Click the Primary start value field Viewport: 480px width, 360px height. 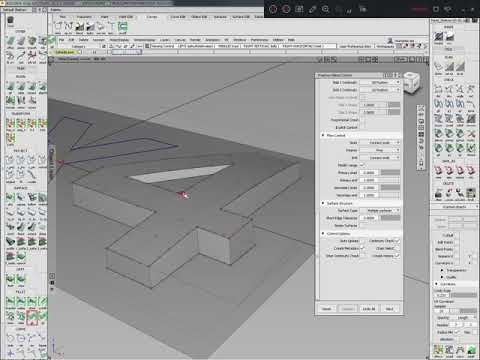370,173
